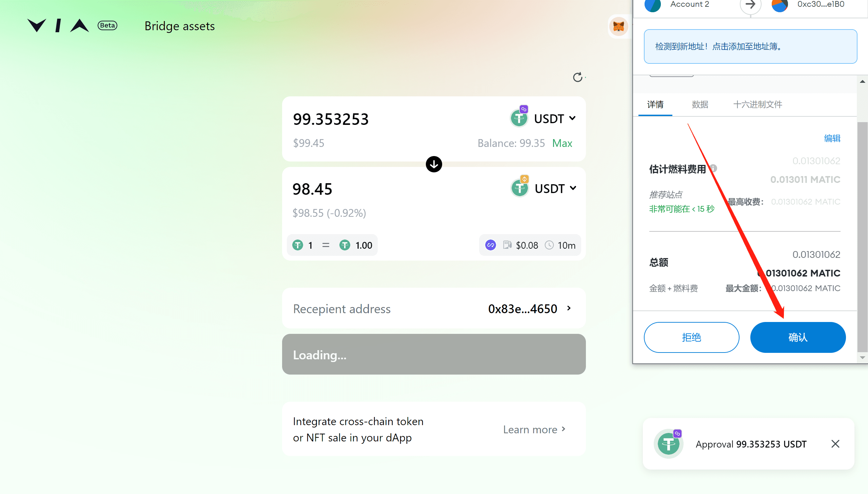Click the $98.55 (-0.92%) text
Viewport: 868px width, 494px height.
pyautogui.click(x=329, y=213)
